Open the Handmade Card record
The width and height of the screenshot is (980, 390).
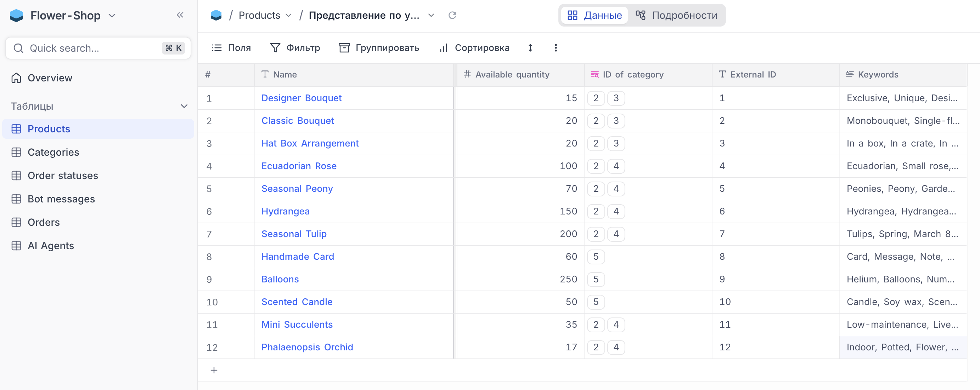(298, 257)
